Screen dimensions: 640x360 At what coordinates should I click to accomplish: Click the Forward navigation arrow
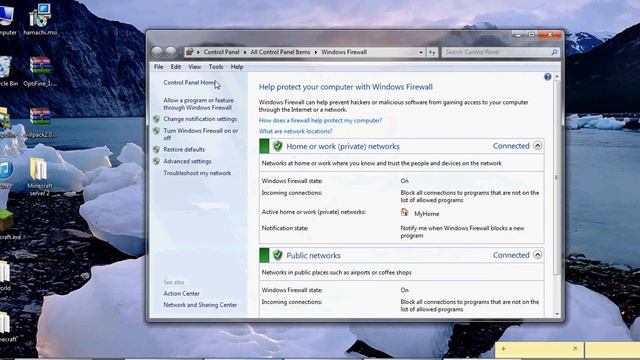click(171, 52)
